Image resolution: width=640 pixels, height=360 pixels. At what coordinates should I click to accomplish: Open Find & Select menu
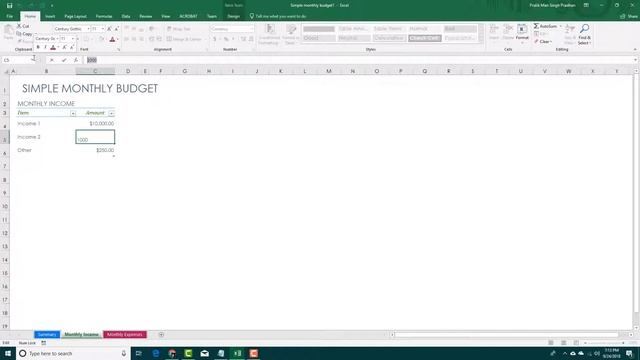[x=584, y=34]
